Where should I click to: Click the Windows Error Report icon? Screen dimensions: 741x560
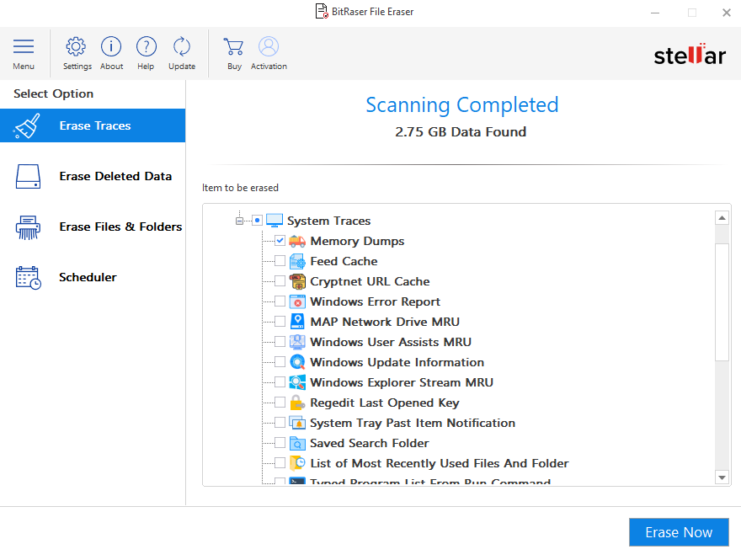(x=297, y=301)
